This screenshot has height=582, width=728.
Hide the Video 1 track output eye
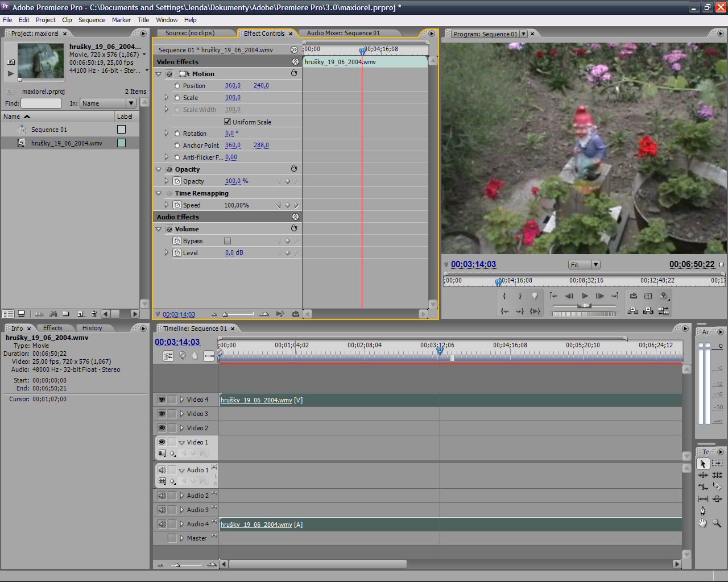point(161,442)
